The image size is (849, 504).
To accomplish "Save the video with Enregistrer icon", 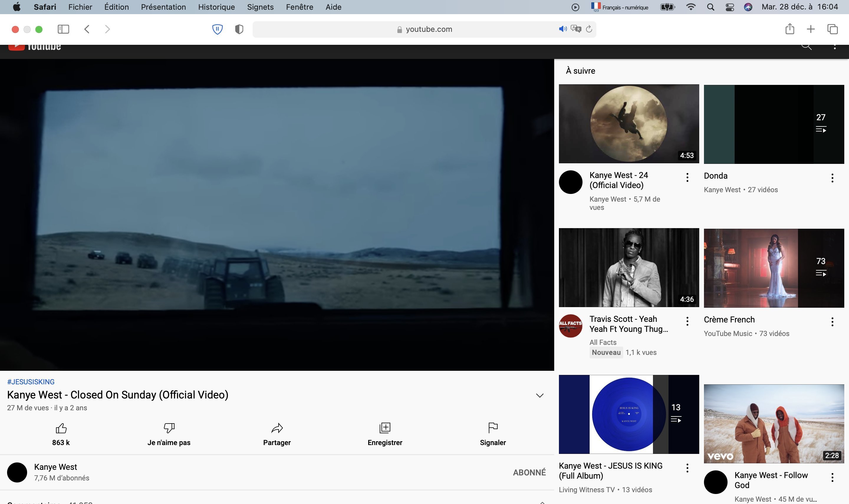I will point(385,428).
